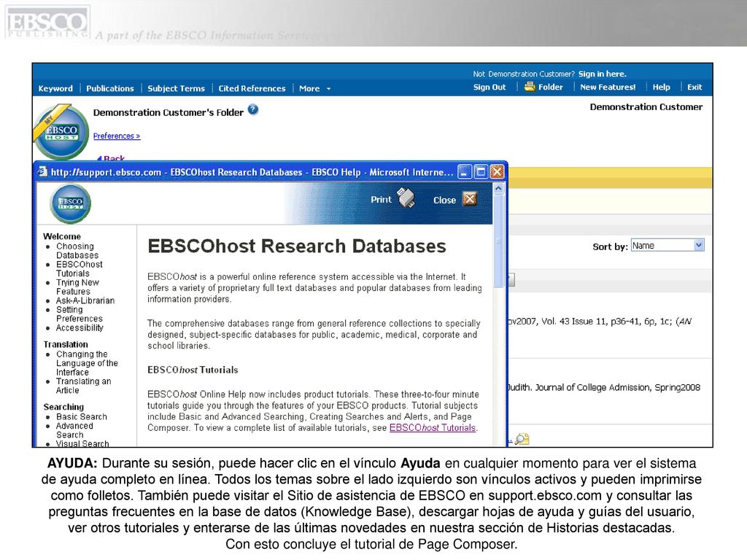747x560 pixels.
Task: Open Accessibility help topic
Action: tap(80, 327)
